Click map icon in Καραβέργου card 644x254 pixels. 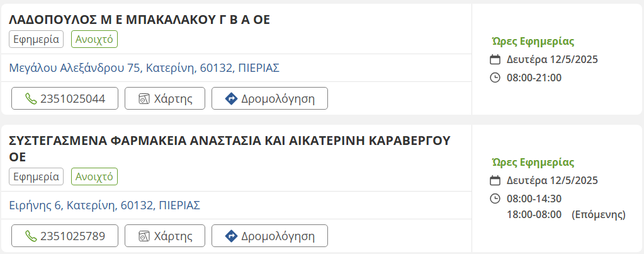(x=144, y=236)
